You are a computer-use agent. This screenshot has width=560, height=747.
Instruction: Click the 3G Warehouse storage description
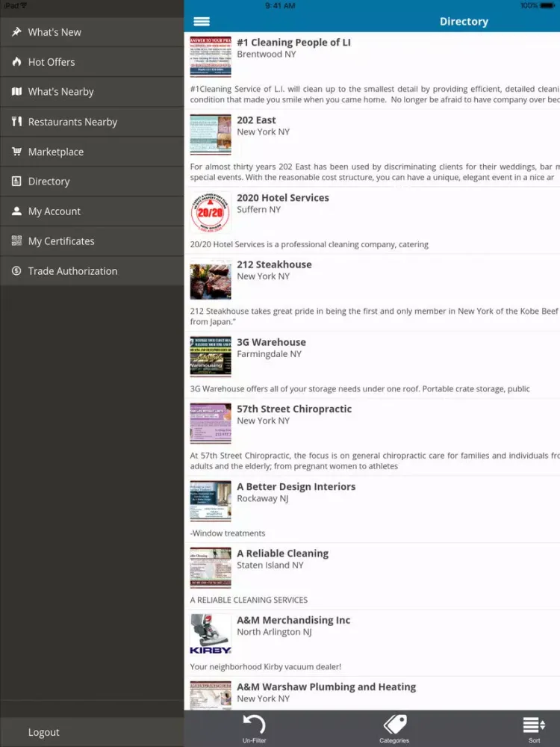coord(360,388)
